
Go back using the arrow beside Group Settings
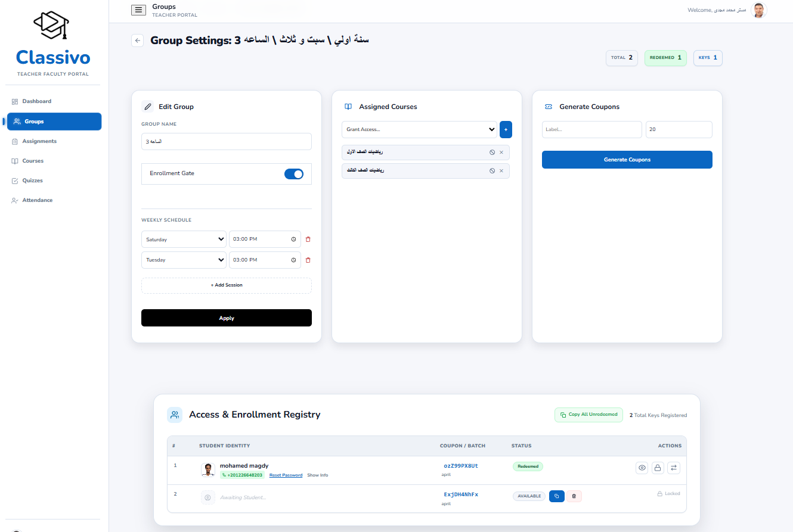tap(138, 41)
